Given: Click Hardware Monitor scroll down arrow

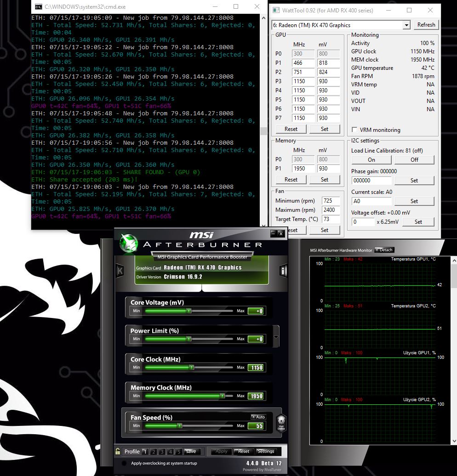Looking at the screenshot, I should 454,441.
